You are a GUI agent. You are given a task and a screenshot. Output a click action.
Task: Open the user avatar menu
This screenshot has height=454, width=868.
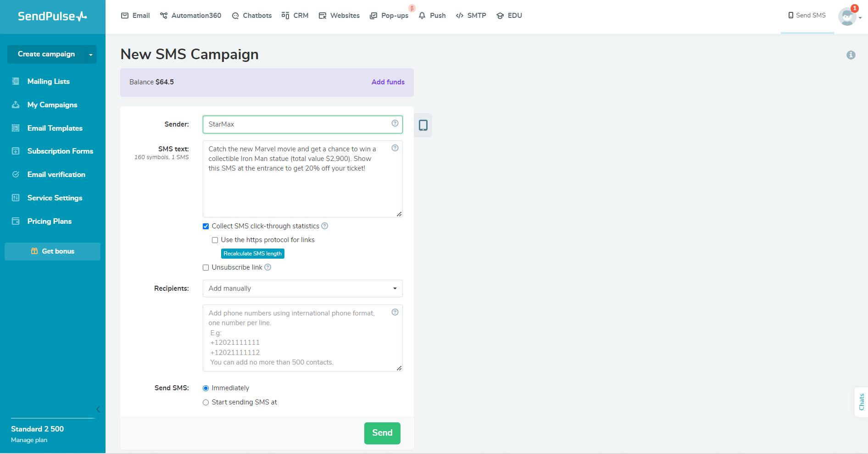click(x=848, y=17)
